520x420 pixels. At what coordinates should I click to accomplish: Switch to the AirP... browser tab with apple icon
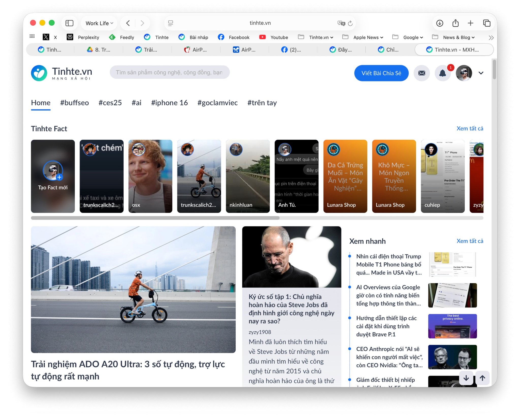coord(196,50)
